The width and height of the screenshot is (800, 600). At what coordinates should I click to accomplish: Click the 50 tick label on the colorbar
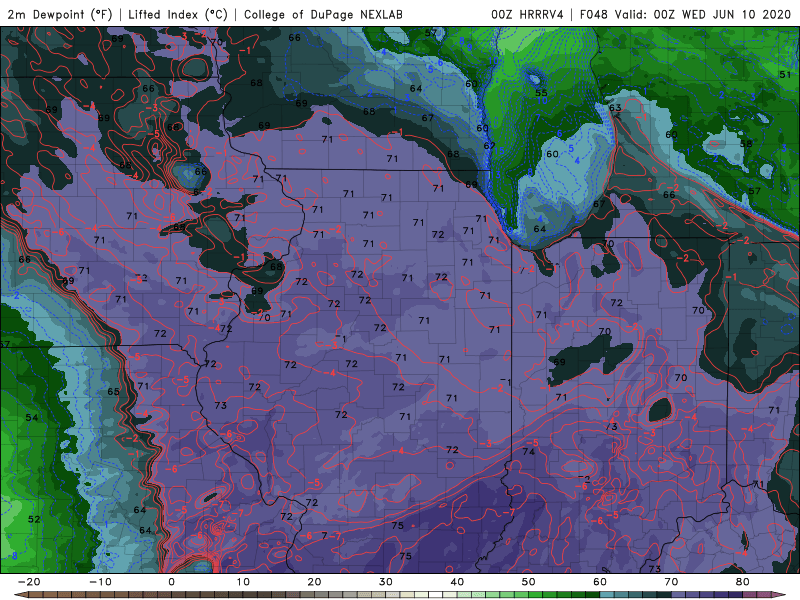[x=529, y=582]
